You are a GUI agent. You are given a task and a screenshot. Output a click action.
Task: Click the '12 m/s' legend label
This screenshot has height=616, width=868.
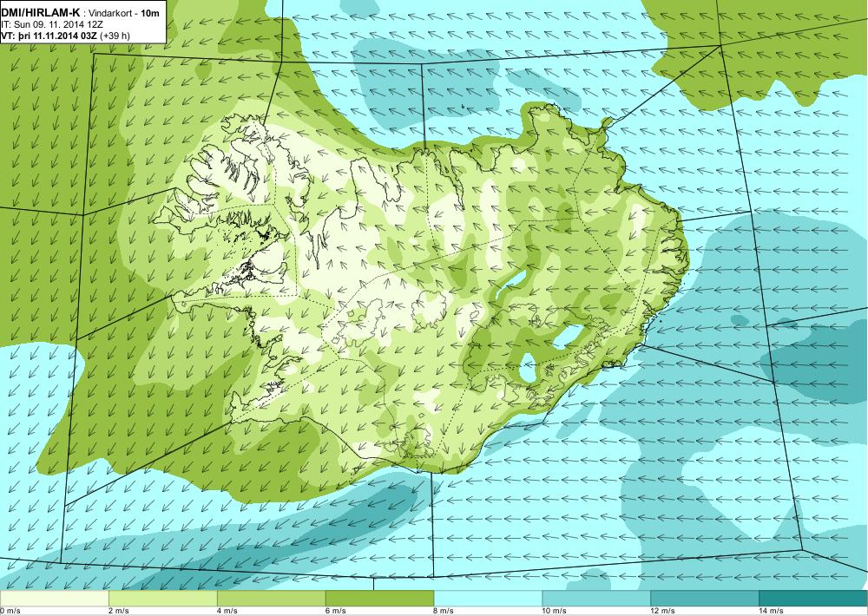point(664,611)
